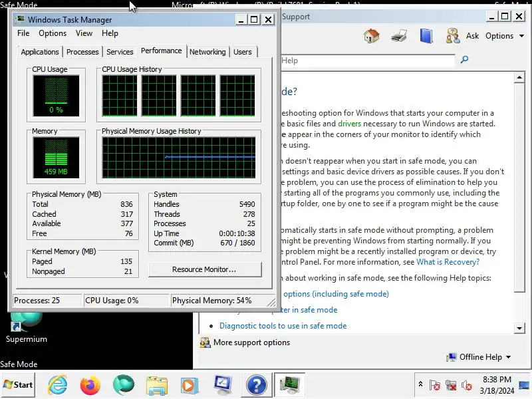
Task: Click the Up Time value 0:00:10:38
Action: point(237,233)
